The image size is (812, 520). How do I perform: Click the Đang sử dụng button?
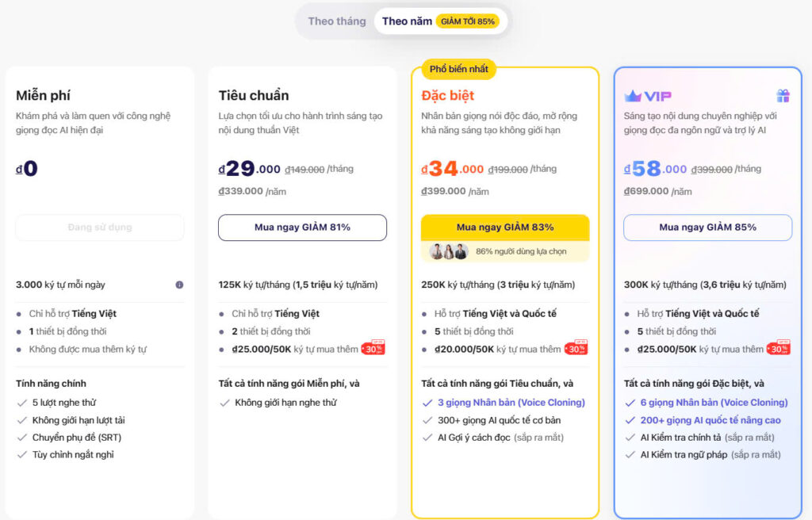pyautogui.click(x=100, y=227)
